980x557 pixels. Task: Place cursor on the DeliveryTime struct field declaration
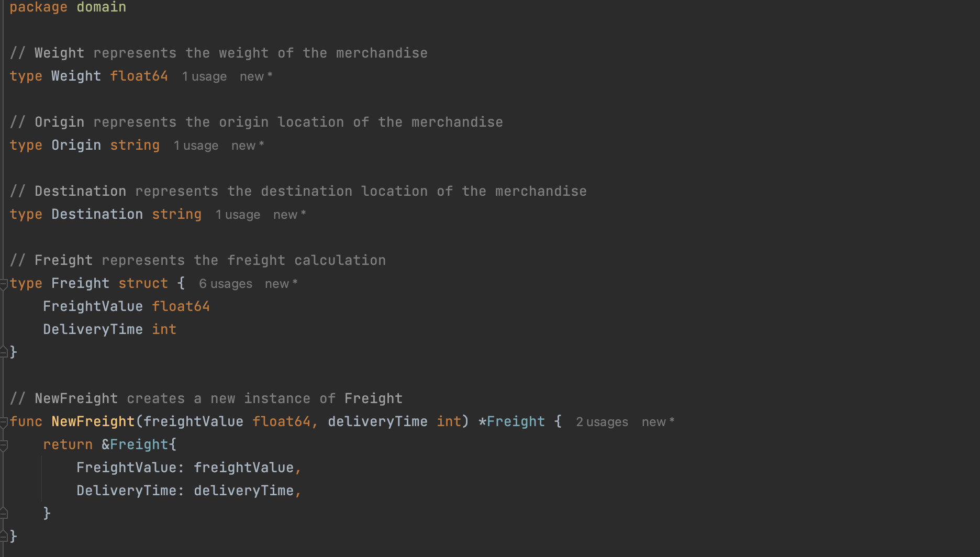[93, 329]
